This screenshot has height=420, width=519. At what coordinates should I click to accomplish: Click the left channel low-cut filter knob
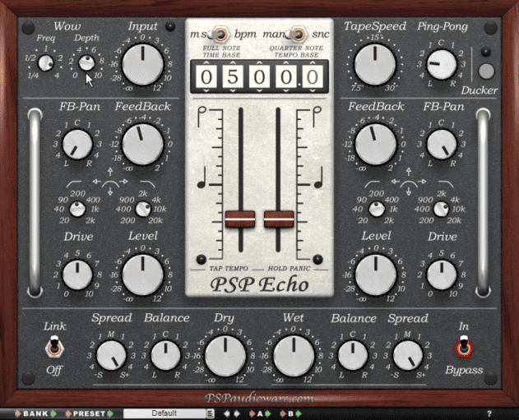coord(77,209)
